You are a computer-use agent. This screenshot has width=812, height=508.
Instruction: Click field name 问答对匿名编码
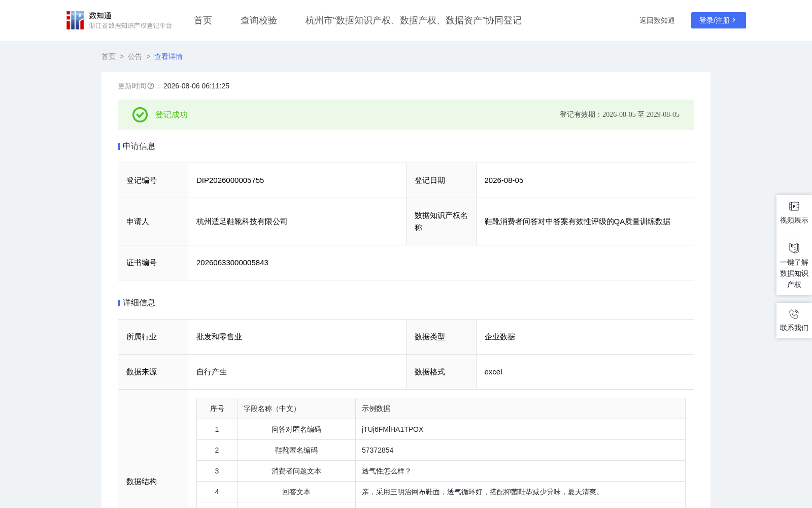coord(296,429)
